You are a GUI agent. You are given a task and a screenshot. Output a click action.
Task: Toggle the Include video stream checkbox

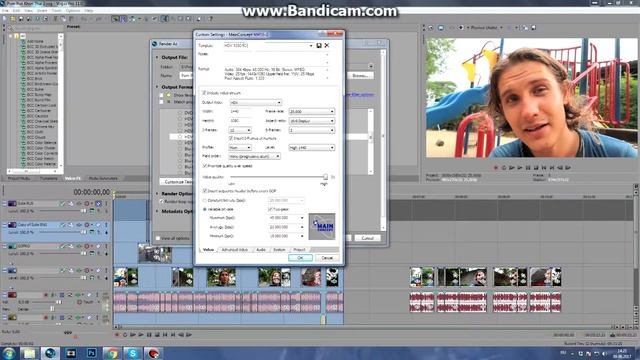(204, 93)
